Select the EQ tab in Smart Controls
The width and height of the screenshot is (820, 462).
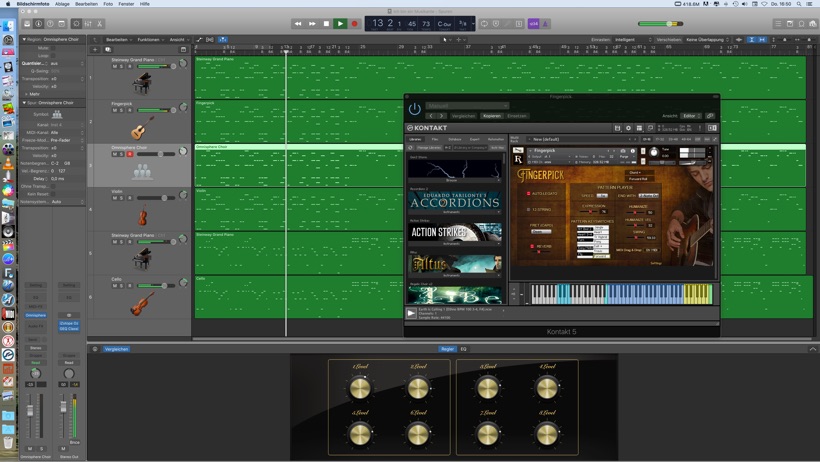coord(463,349)
